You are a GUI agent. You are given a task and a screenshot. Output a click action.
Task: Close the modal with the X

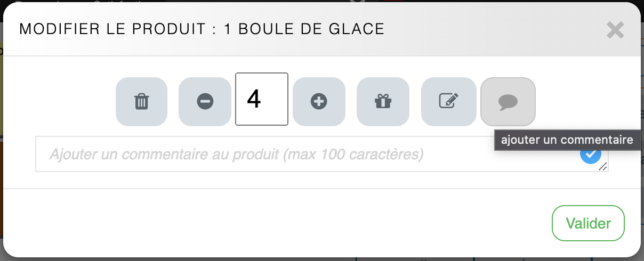point(615,30)
